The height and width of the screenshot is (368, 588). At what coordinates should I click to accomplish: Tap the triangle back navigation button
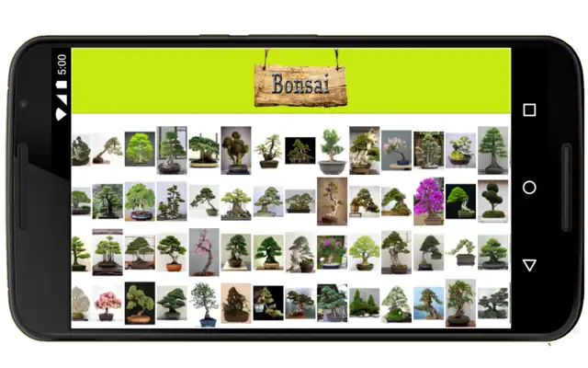coord(529,265)
